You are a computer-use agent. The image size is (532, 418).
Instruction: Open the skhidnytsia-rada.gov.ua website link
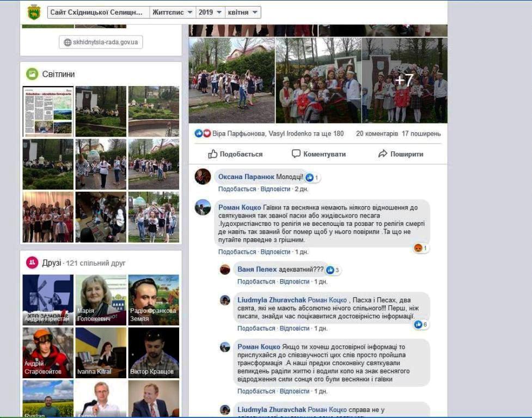point(105,42)
